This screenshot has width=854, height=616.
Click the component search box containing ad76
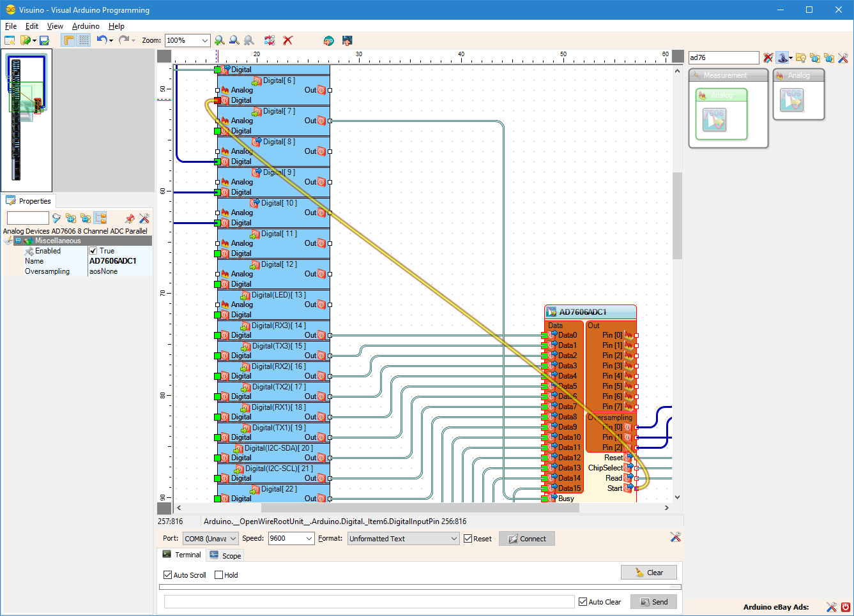(724, 57)
